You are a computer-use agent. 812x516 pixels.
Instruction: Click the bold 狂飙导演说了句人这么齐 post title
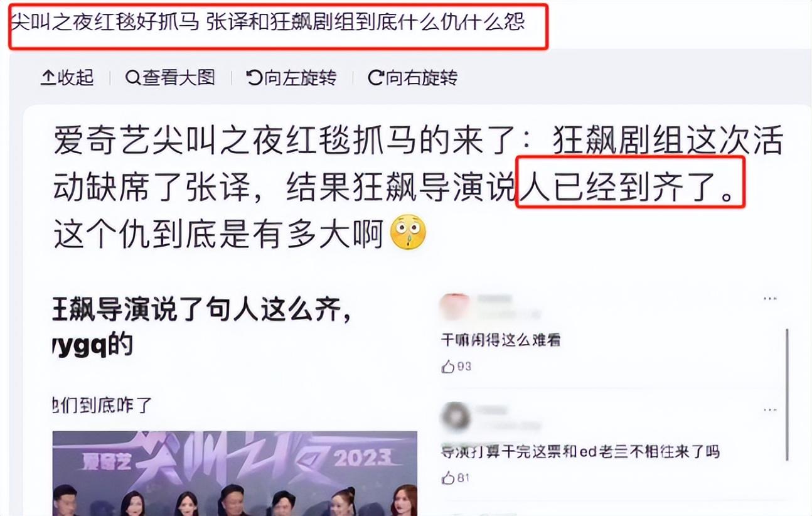(x=202, y=311)
